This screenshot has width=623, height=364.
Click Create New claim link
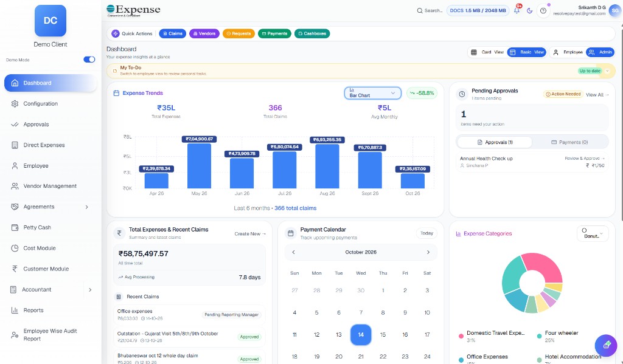(250, 234)
